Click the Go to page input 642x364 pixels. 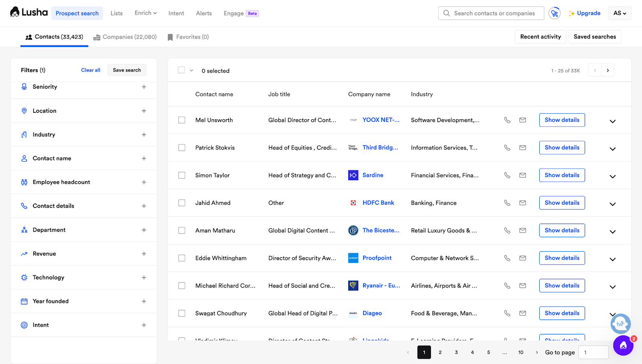pyautogui.click(x=593, y=352)
